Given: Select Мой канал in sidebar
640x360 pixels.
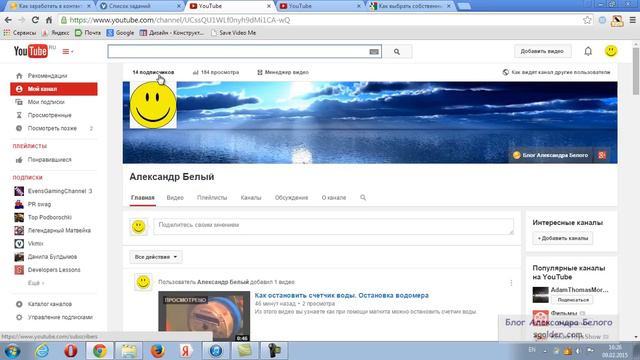Looking at the screenshot, I should [x=54, y=89].
